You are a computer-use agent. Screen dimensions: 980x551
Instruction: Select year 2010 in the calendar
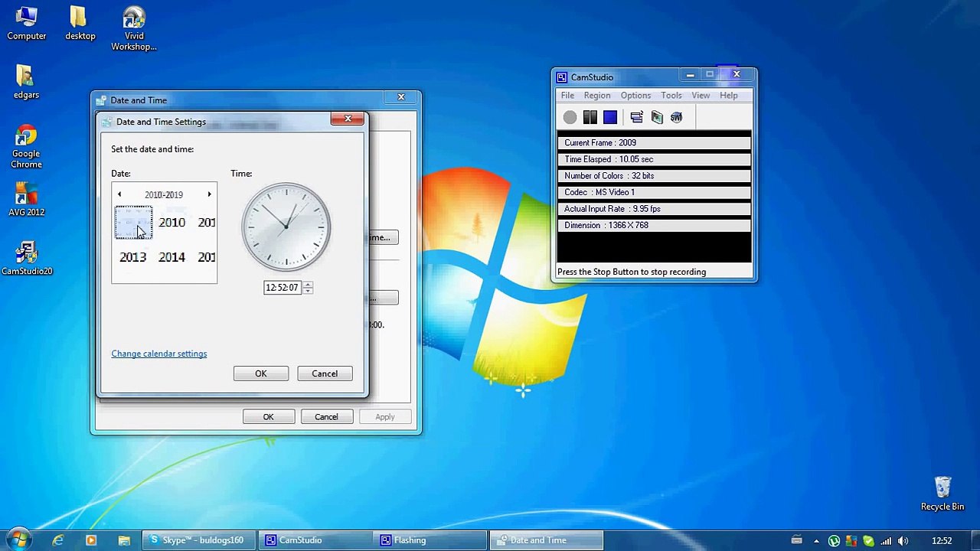pos(171,223)
